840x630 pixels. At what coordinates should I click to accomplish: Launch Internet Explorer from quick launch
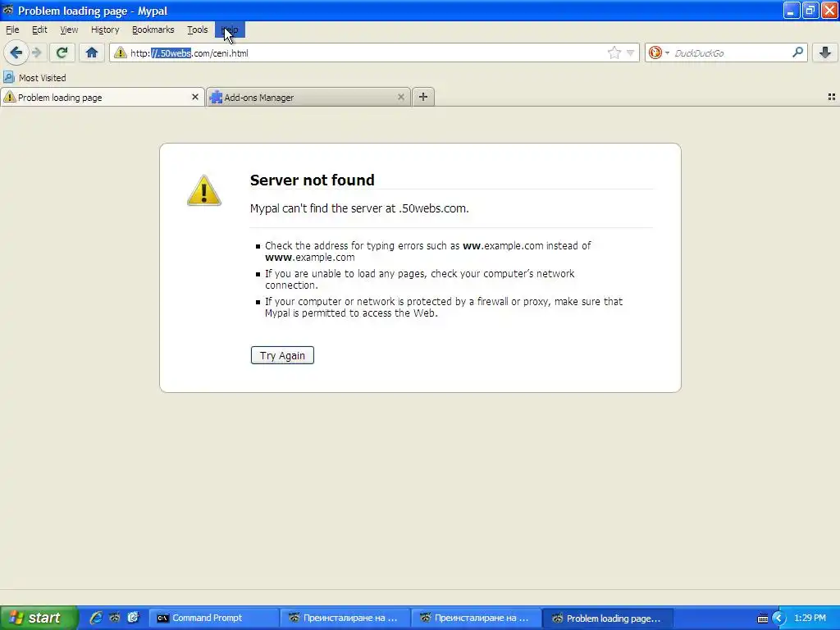click(96, 618)
